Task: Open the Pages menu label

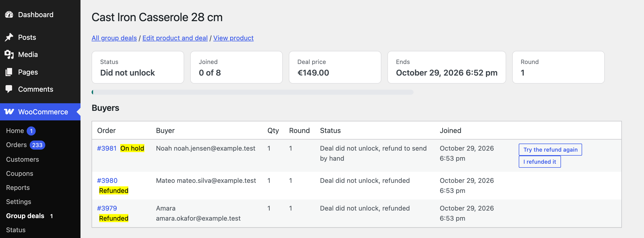Action: 28,72
